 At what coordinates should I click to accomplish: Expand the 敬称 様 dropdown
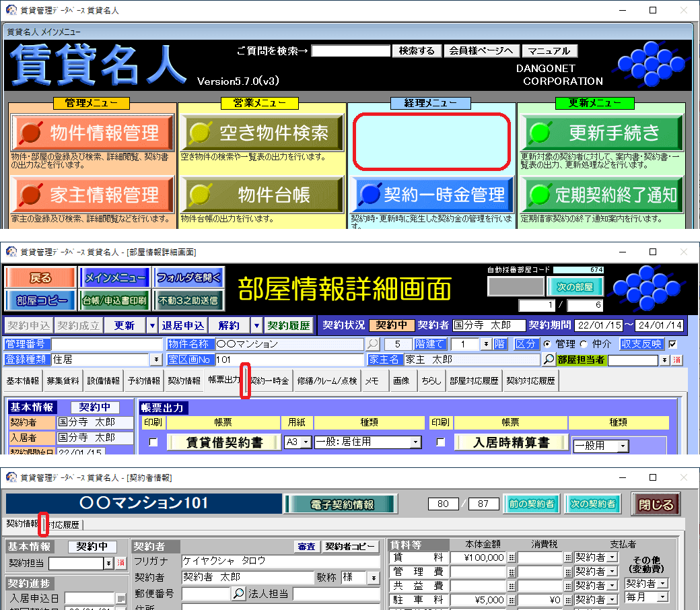[x=374, y=578]
